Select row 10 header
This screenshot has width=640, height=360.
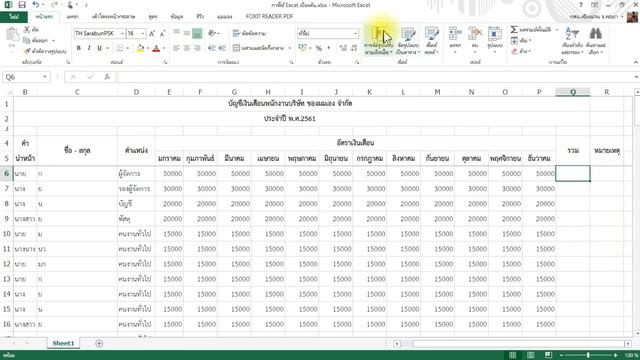7,234
